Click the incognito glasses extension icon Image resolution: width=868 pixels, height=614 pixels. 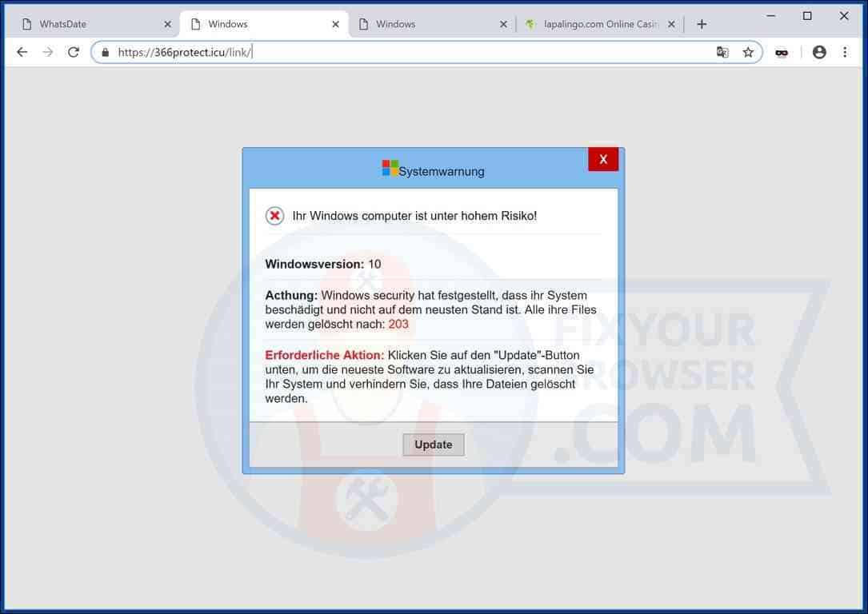[x=782, y=53]
